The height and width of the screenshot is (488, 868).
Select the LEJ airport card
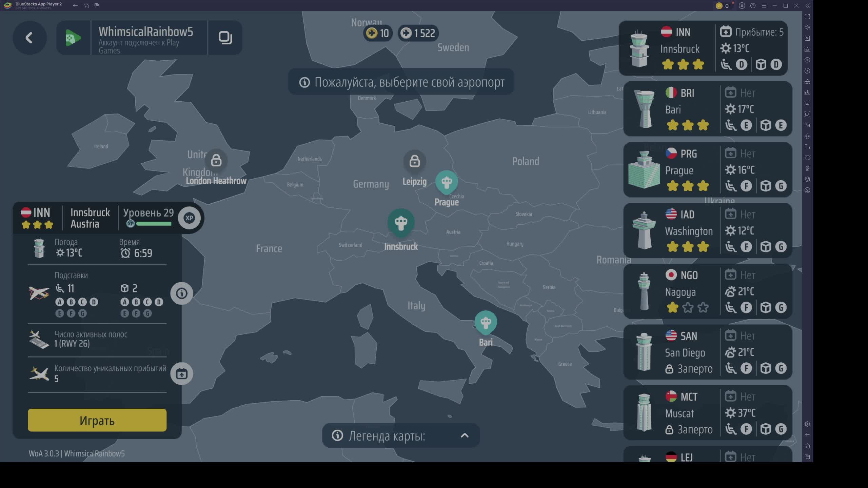point(708,454)
